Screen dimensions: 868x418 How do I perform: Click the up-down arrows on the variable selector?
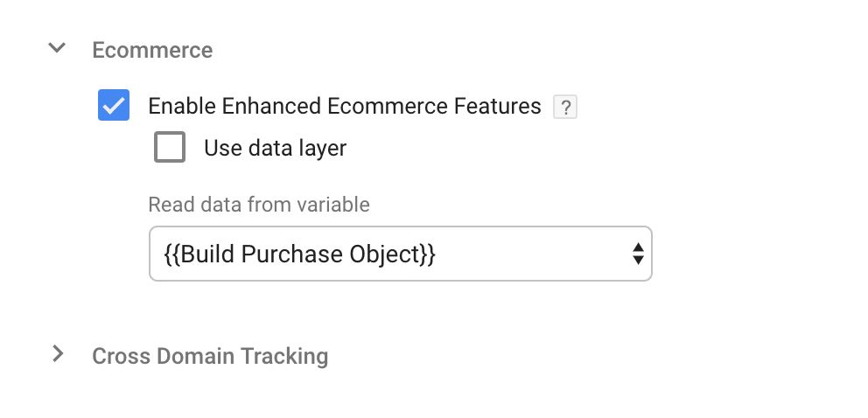[x=638, y=254]
